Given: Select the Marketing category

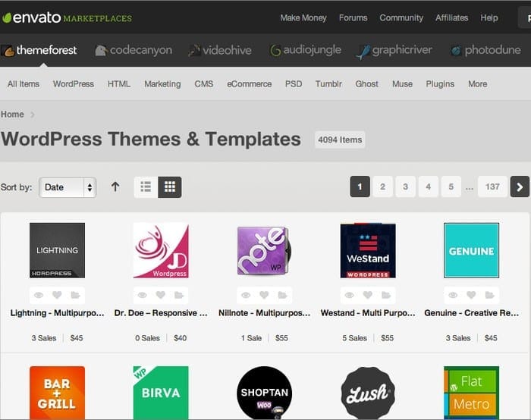Looking at the screenshot, I should (x=162, y=84).
